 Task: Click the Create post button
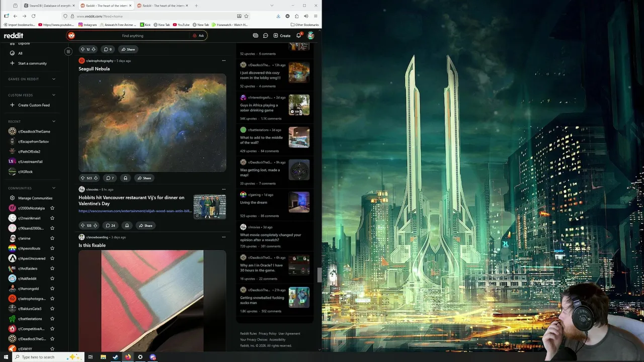coord(282,36)
